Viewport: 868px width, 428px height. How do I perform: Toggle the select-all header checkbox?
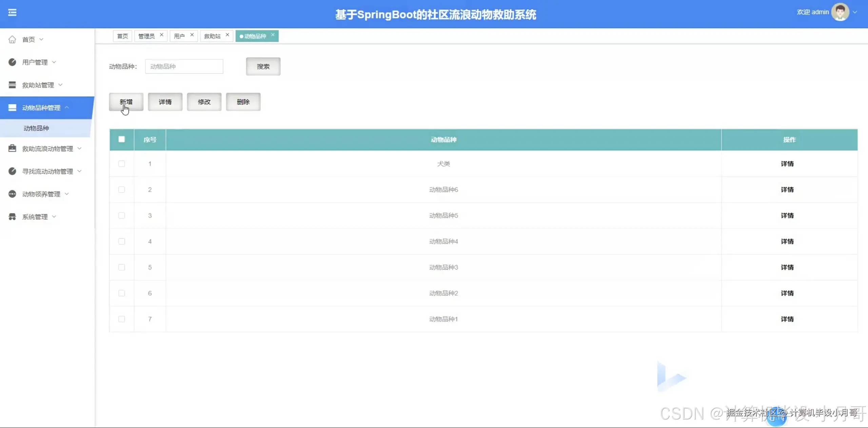tap(122, 139)
